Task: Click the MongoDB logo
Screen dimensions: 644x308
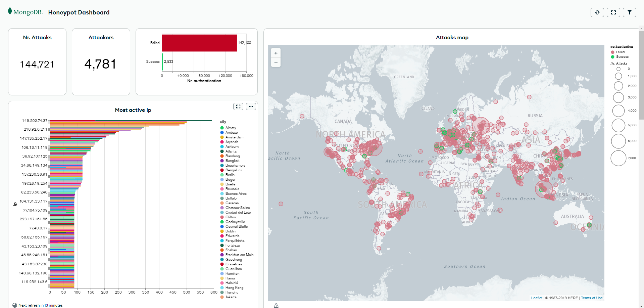Action: 25,12
